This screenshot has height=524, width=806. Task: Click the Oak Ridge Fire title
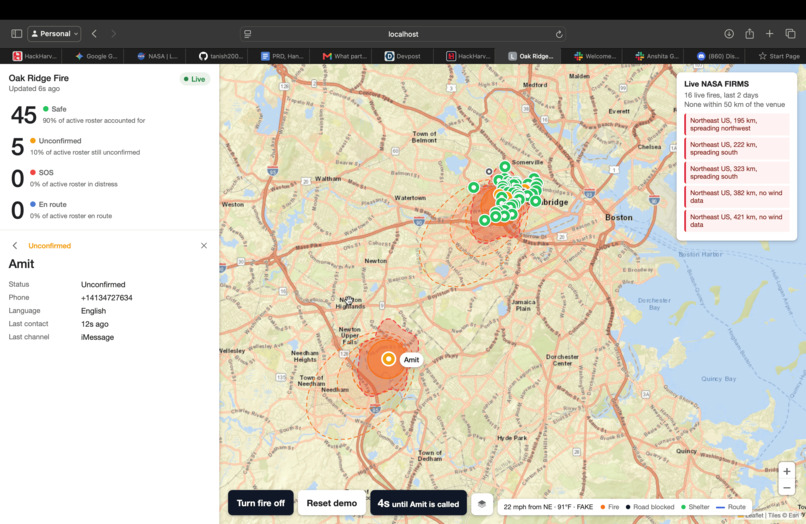(39, 78)
